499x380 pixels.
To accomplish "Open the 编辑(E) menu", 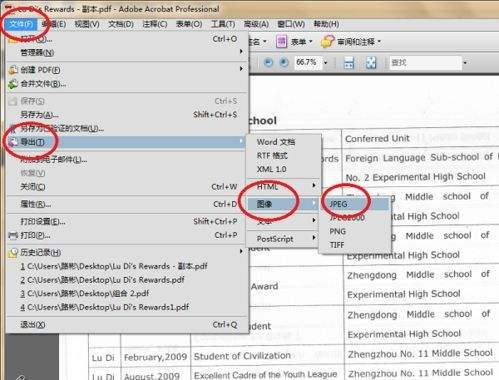I will (x=54, y=24).
